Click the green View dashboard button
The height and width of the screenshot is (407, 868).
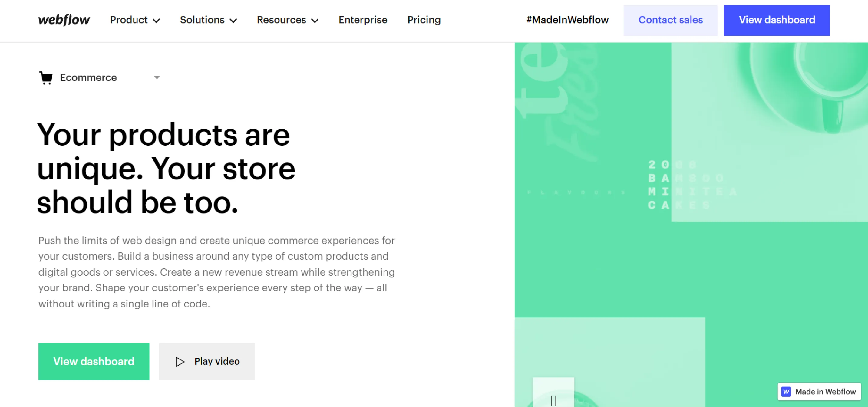click(x=94, y=362)
